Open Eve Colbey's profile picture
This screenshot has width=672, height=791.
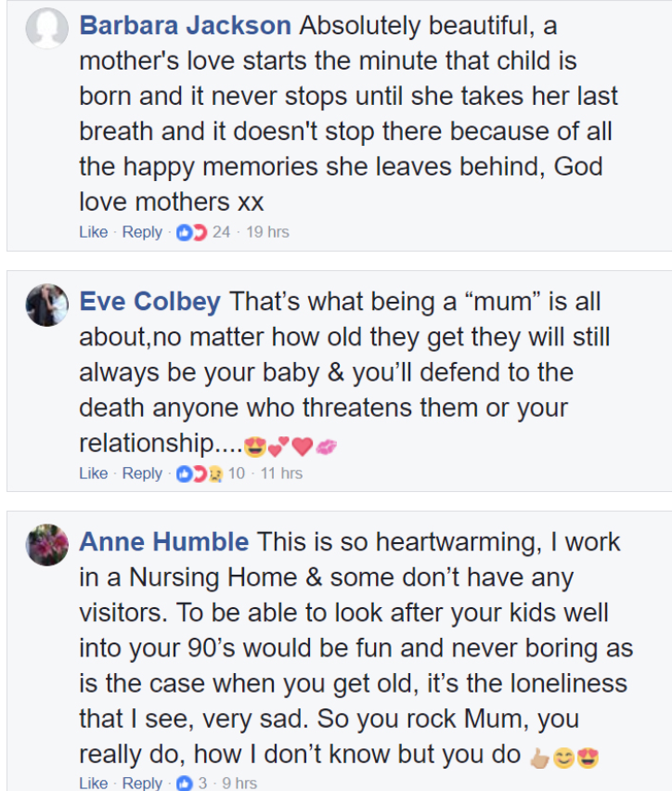pos(47,305)
